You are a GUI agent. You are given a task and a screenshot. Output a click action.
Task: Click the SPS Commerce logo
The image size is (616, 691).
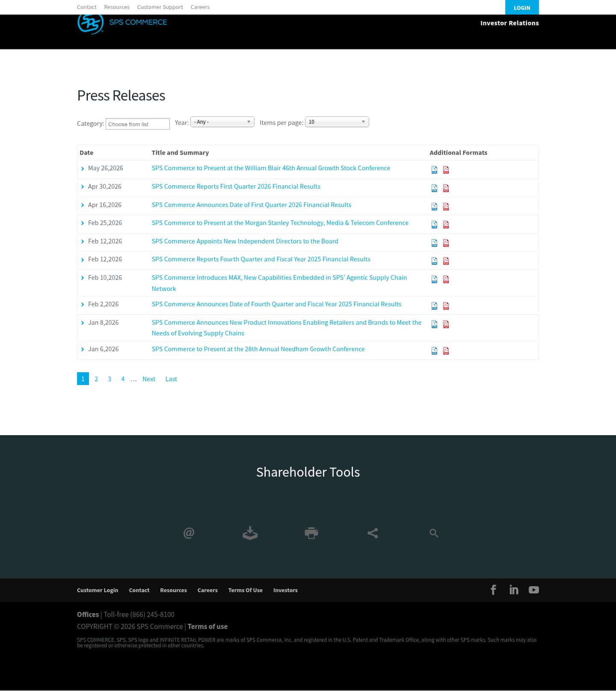pos(122,24)
